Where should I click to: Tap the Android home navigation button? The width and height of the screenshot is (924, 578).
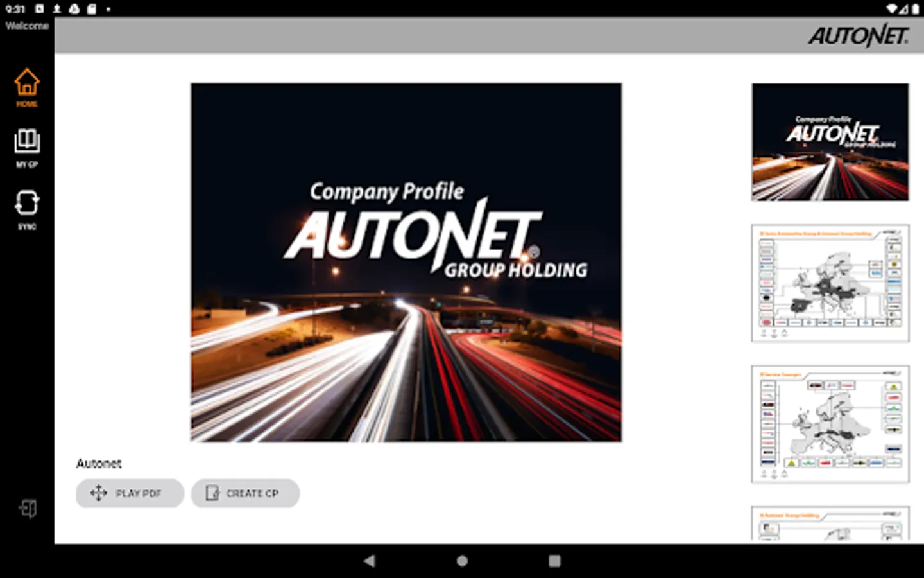pyautogui.click(x=462, y=561)
